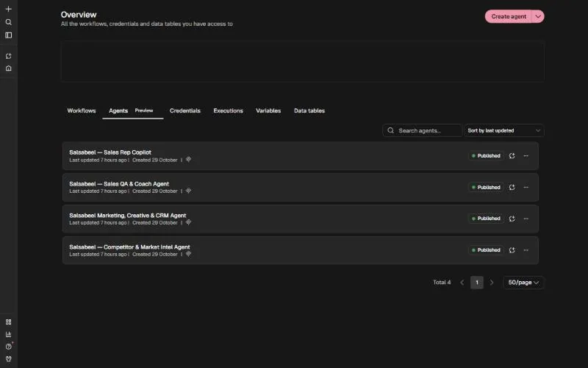
Task: Open search from the sidebar magnifier icon
Action: [8, 22]
